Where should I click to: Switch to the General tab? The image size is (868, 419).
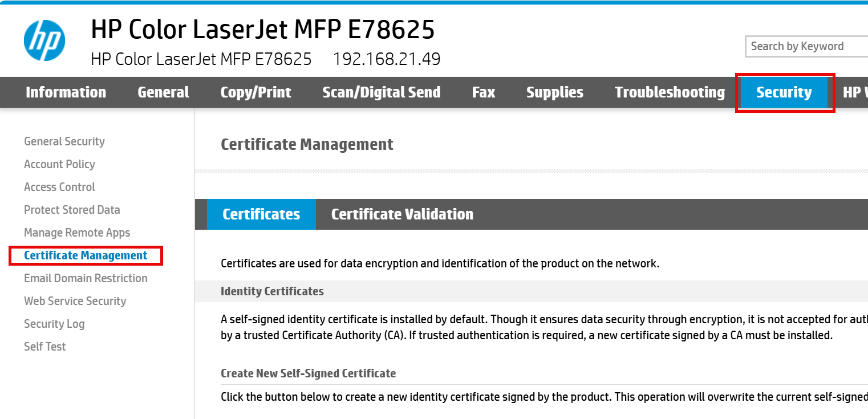[x=163, y=92]
